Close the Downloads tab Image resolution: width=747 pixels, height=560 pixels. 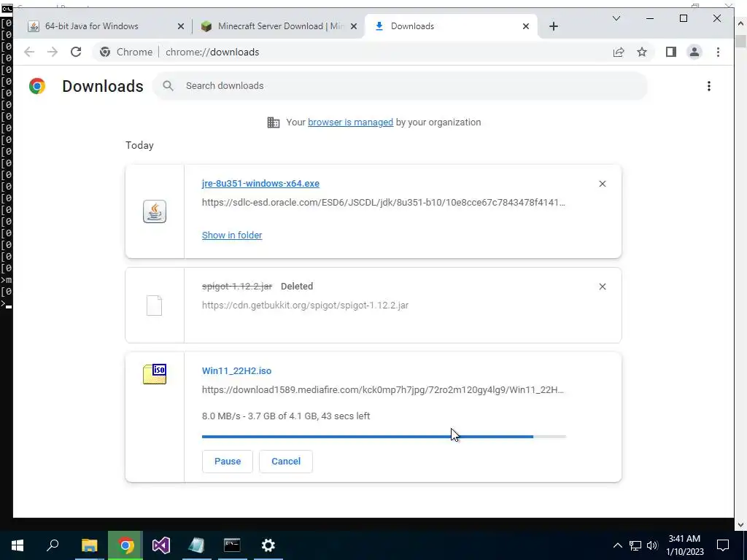(x=526, y=27)
